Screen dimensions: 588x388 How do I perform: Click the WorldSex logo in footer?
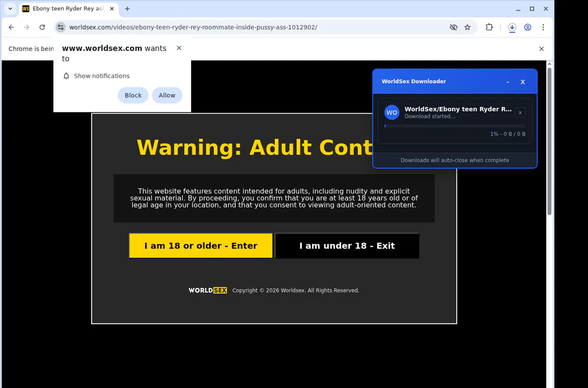click(x=208, y=290)
